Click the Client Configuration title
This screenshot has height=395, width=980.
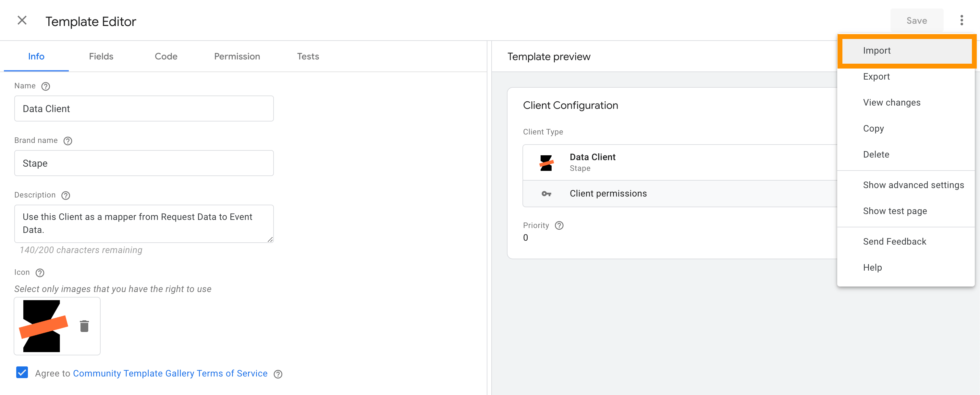[570, 106]
